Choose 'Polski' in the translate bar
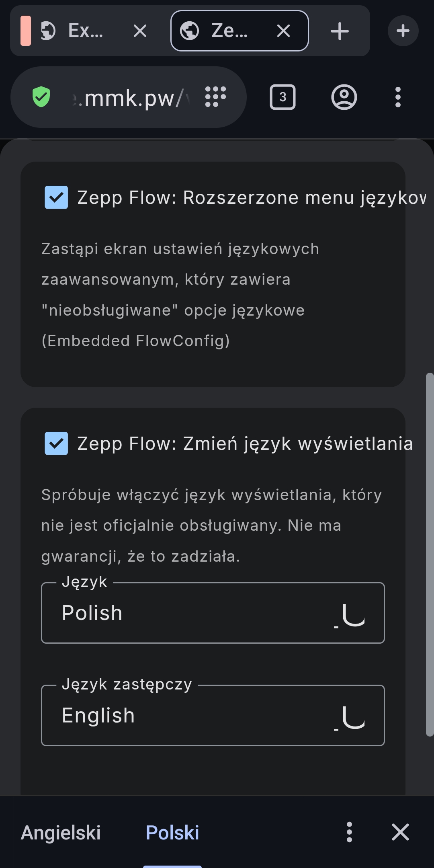434x868 pixels. 172,833
